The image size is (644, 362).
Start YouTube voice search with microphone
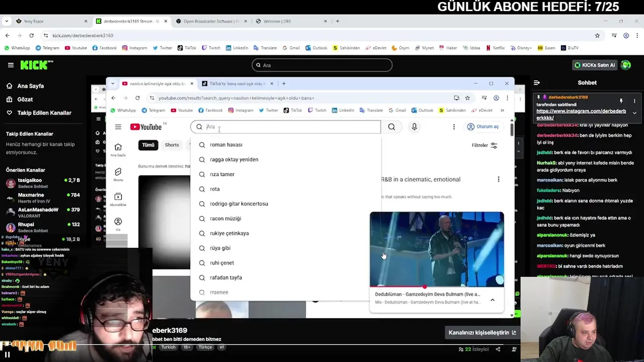[x=414, y=127]
